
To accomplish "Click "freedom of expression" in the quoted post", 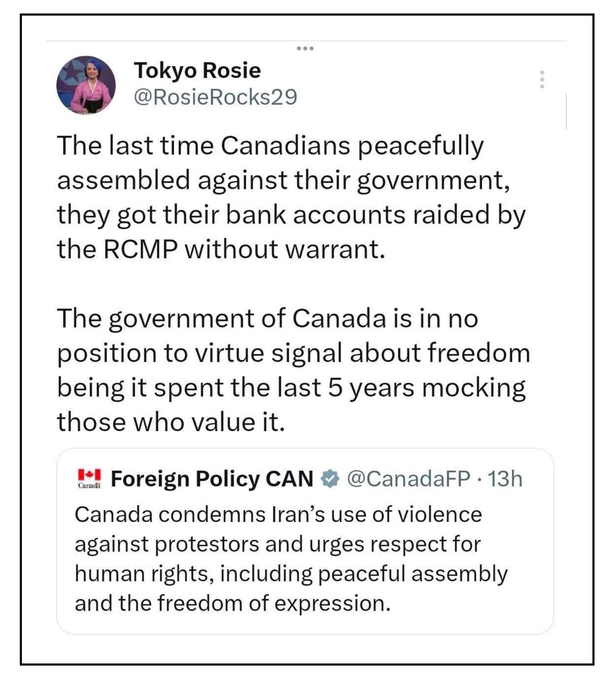I will [273, 603].
